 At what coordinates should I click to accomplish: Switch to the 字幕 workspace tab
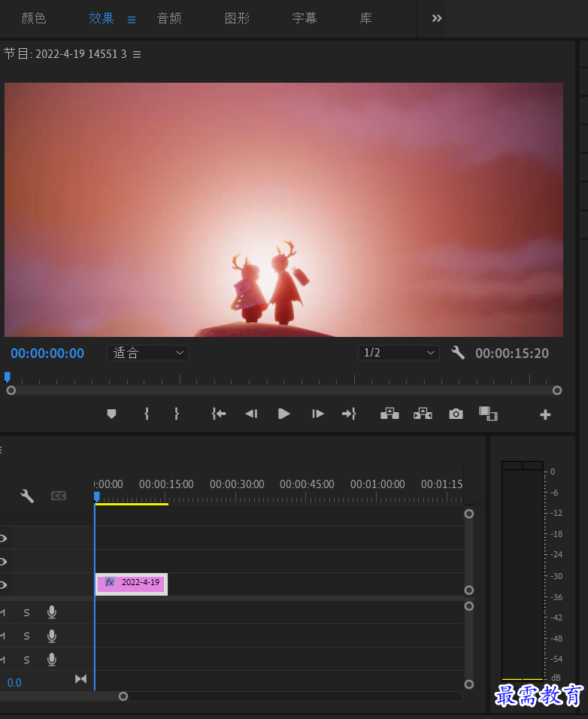(305, 18)
